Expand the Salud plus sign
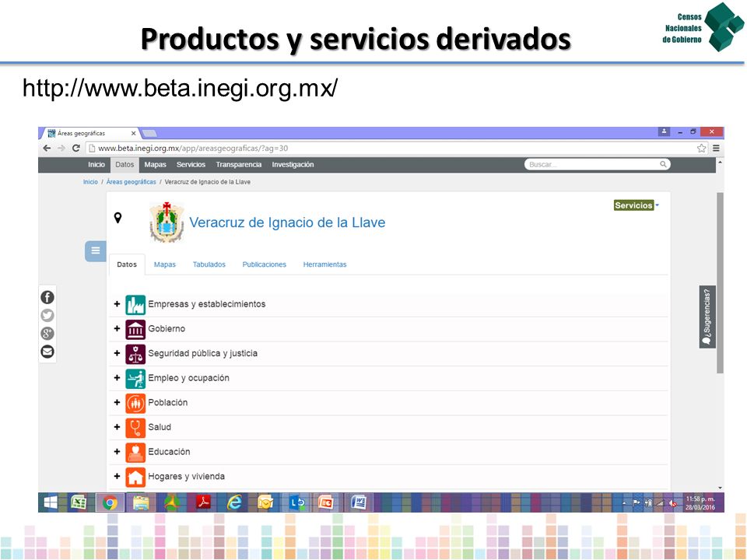Viewport: 747px width, 560px height. pyautogui.click(x=117, y=427)
